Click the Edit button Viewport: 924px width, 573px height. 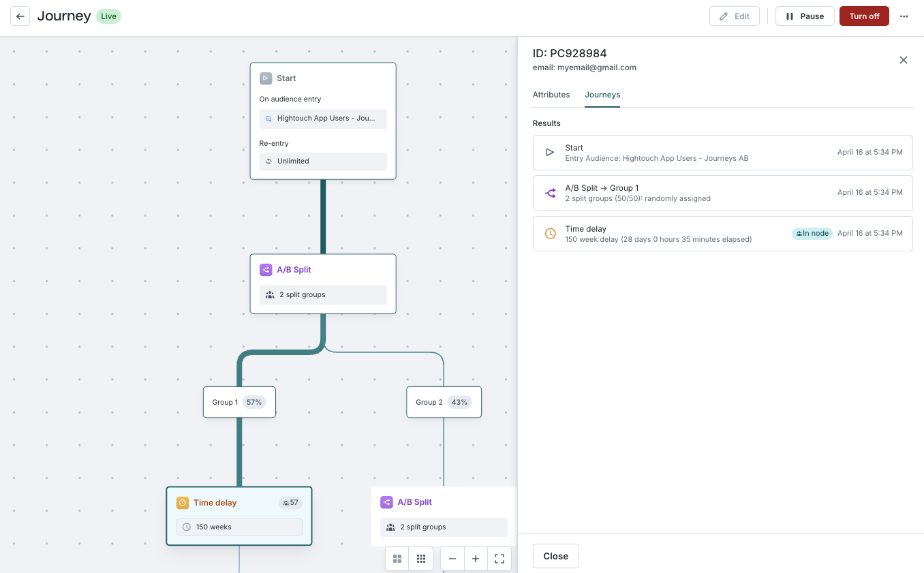tap(735, 16)
